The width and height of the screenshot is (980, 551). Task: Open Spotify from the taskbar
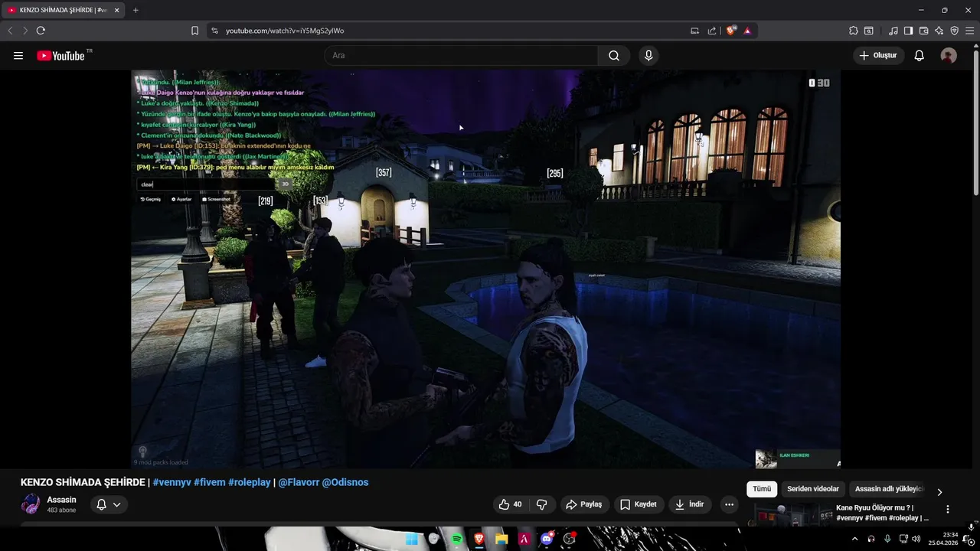pos(457,539)
